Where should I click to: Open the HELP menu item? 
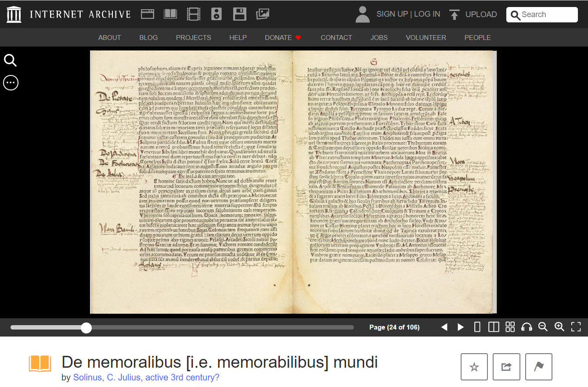click(238, 38)
